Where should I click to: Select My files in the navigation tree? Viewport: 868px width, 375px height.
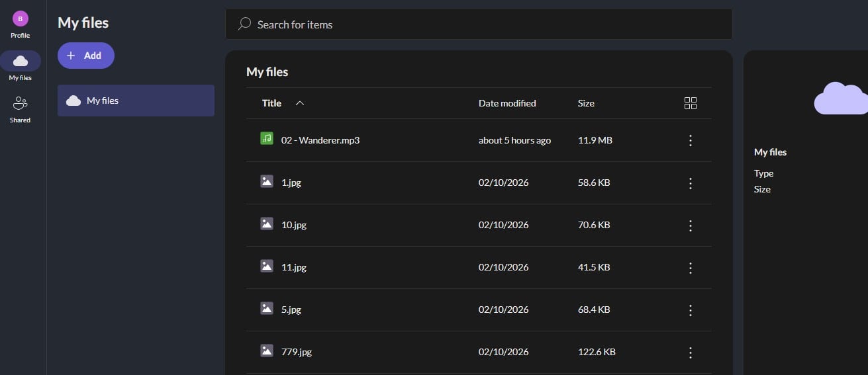tap(136, 101)
